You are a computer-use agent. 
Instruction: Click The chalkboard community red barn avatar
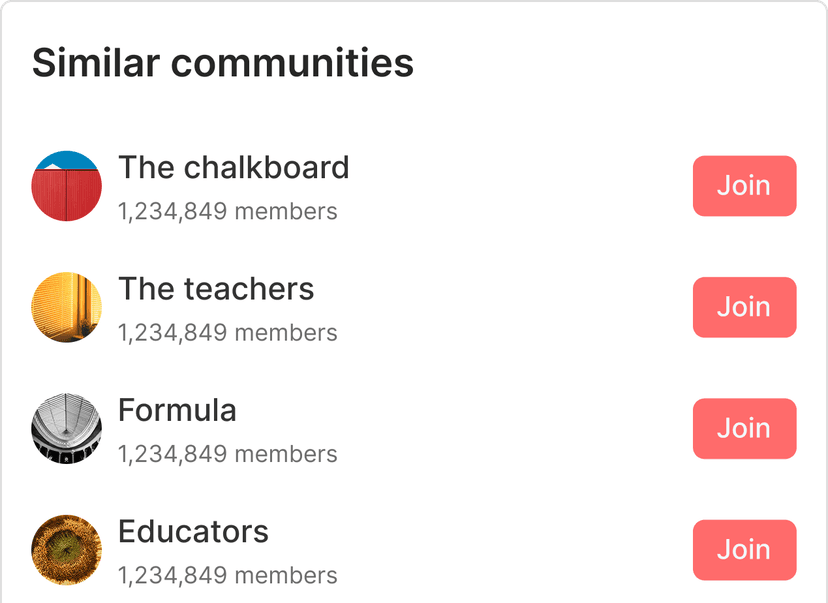point(67,186)
